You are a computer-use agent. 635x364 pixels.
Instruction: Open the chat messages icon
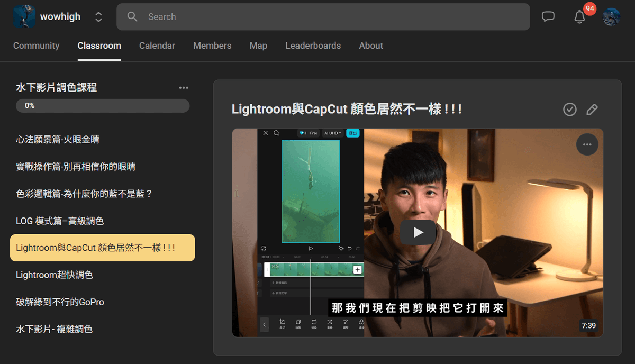coord(548,17)
